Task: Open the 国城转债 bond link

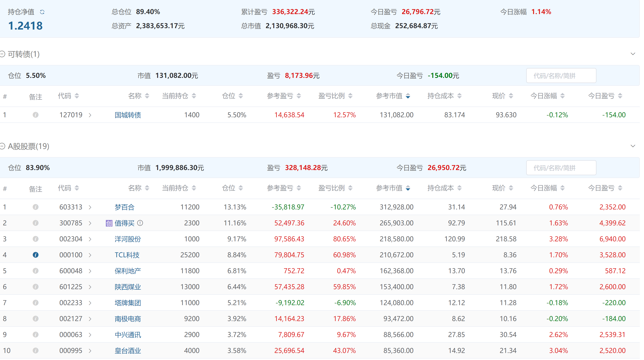Action: 128,116
